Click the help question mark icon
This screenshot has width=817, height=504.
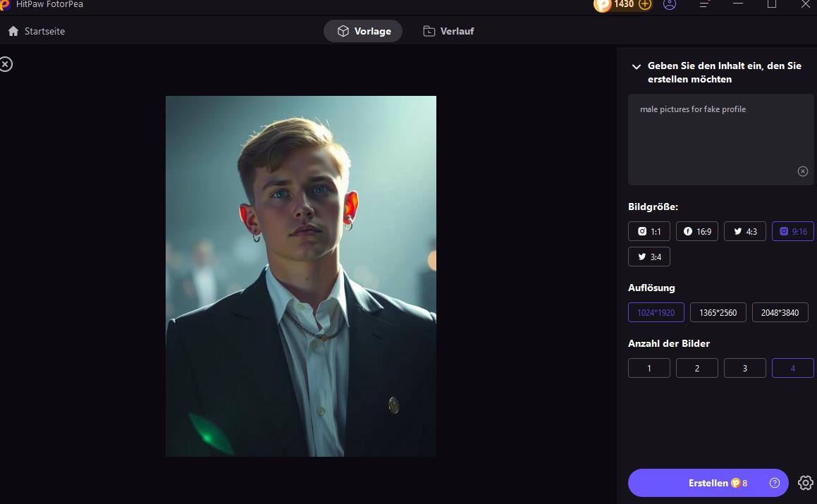point(775,483)
